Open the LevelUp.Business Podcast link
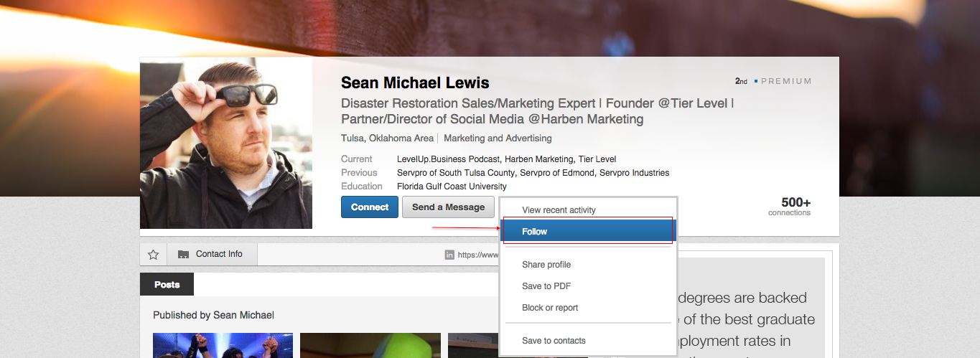The height and width of the screenshot is (358, 980). coord(449,159)
